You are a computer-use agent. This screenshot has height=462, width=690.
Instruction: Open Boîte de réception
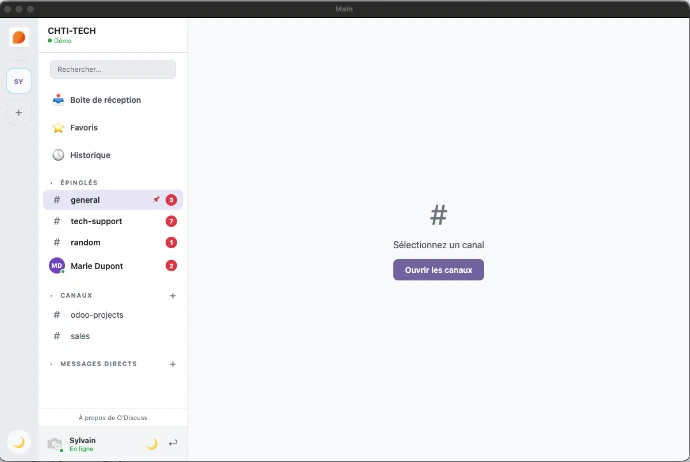[x=105, y=100]
